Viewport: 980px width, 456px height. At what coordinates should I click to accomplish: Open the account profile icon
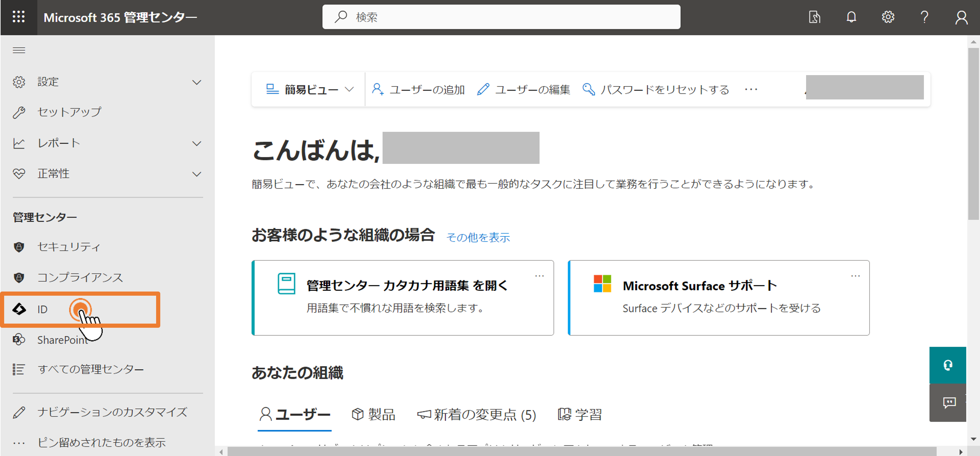[961, 17]
